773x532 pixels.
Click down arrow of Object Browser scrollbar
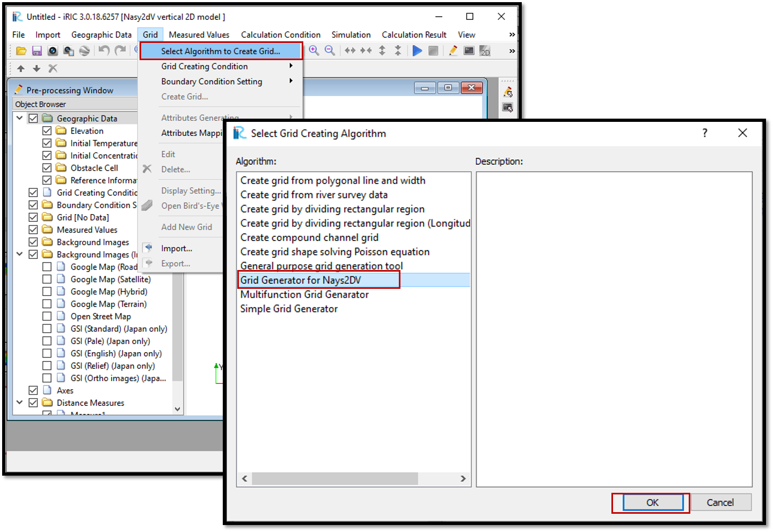tap(178, 409)
